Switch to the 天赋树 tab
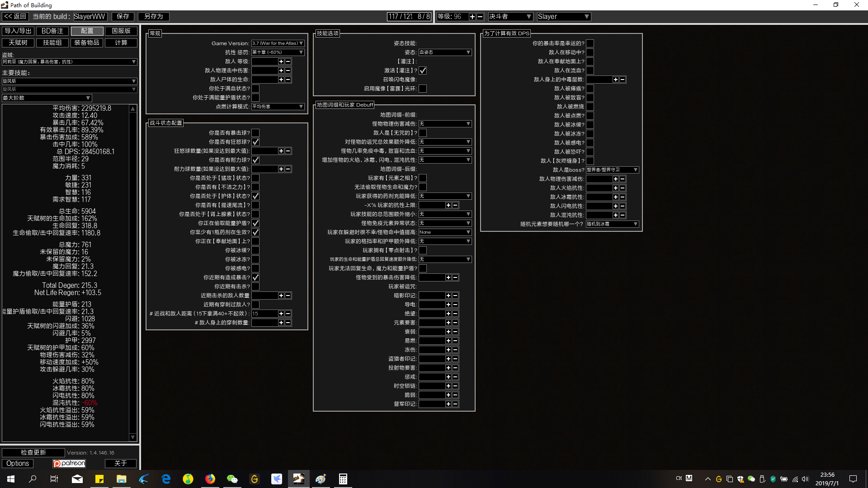The image size is (868, 488). [18, 42]
